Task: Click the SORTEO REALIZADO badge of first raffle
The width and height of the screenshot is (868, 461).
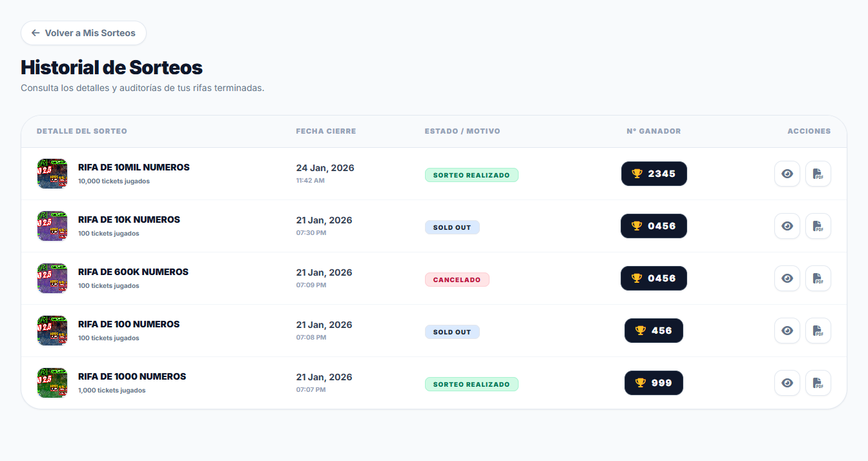Action: pyautogui.click(x=471, y=175)
